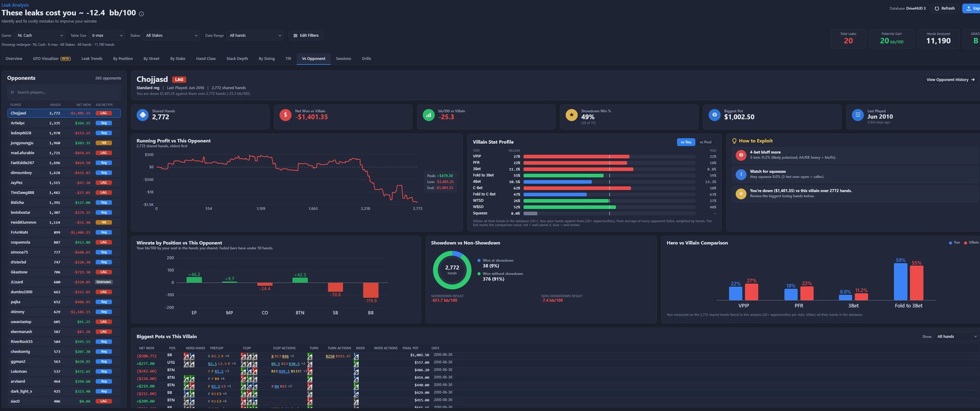This screenshot has width=980, height=411.
Task: Go to the Sessions tab
Action: (x=344, y=58)
